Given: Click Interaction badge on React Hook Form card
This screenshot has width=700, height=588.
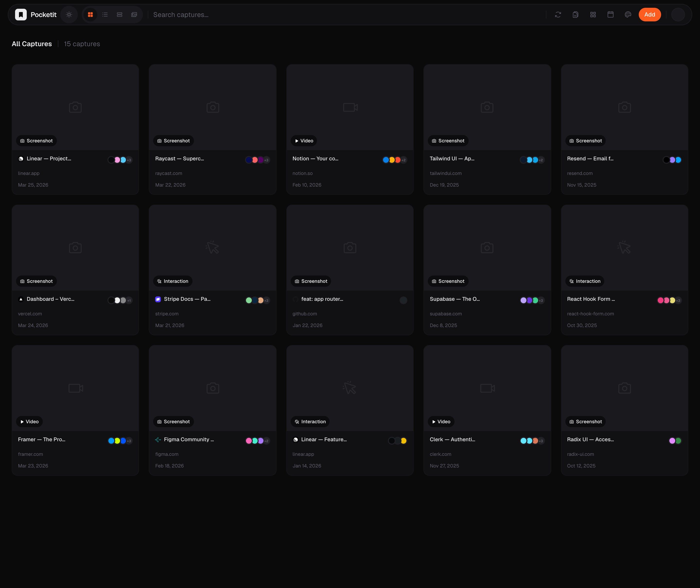Looking at the screenshot, I should click(x=585, y=281).
